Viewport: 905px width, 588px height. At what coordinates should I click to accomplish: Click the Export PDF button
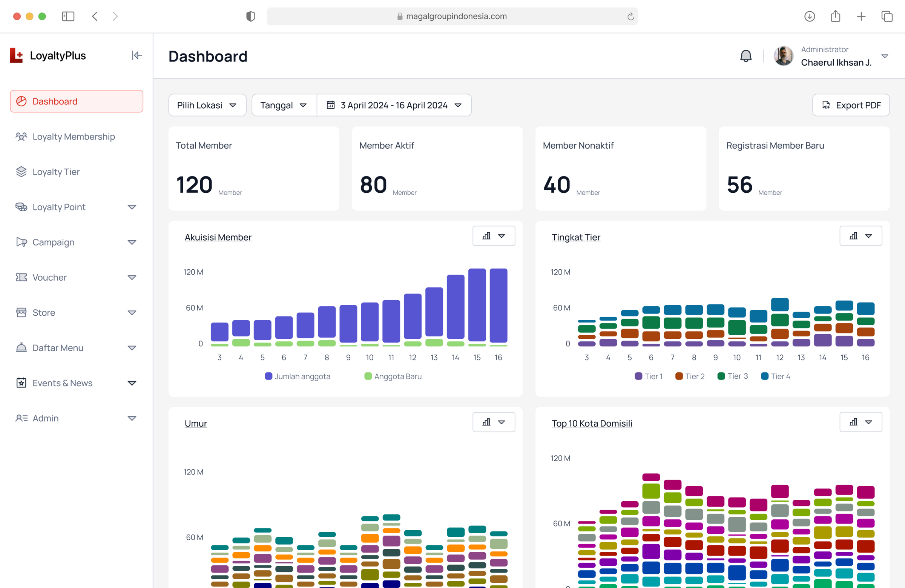click(851, 105)
